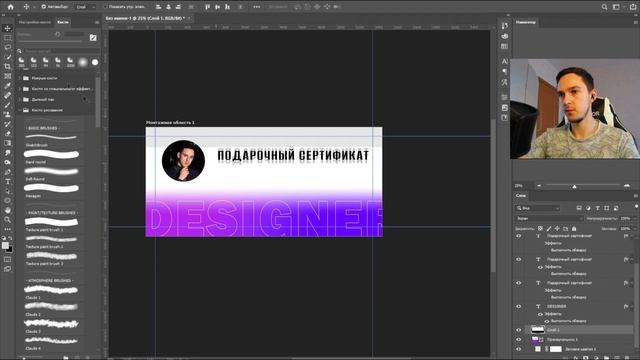Select the Pen tool
The image size is (640, 360).
[7, 172]
